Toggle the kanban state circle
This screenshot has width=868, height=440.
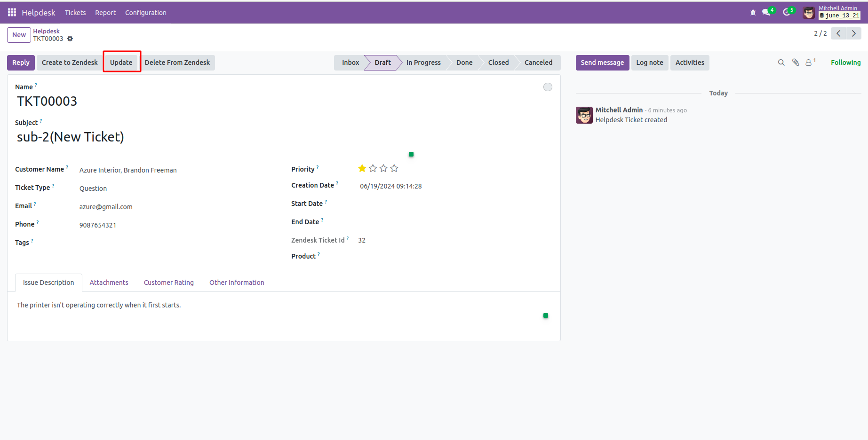tap(548, 87)
